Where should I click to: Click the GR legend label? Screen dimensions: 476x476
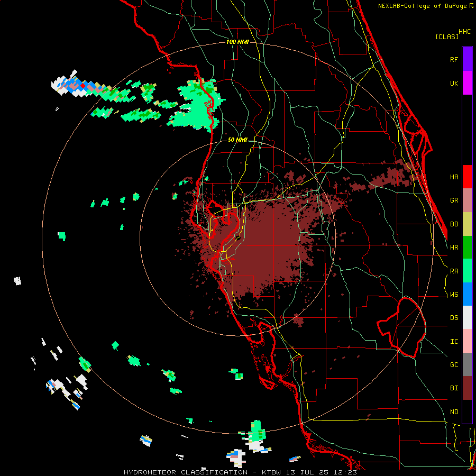(x=454, y=200)
